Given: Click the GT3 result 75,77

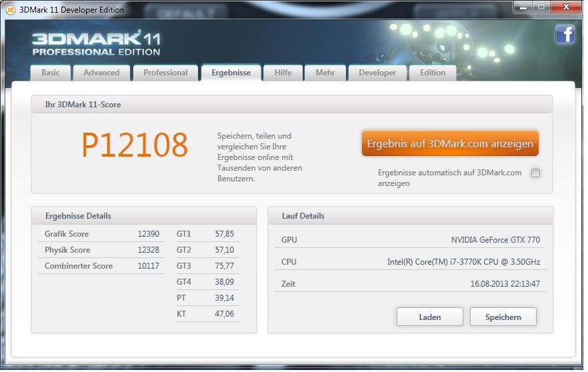Looking at the screenshot, I should (224, 266).
